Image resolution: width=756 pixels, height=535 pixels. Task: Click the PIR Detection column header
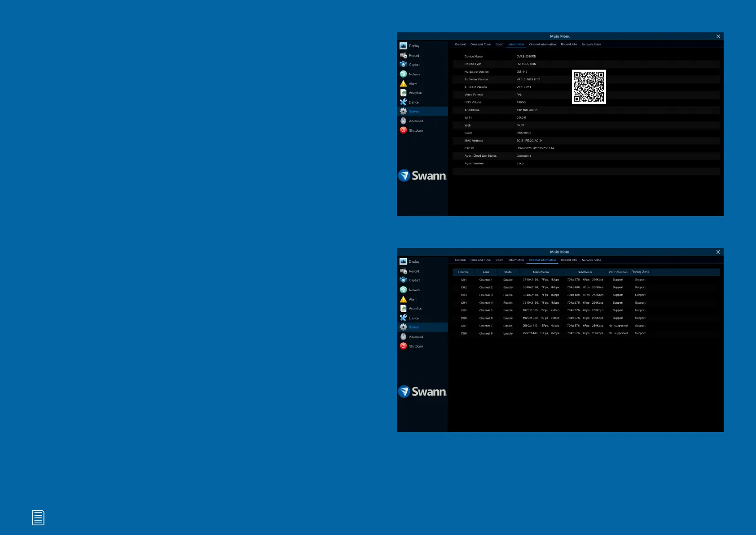click(618, 272)
